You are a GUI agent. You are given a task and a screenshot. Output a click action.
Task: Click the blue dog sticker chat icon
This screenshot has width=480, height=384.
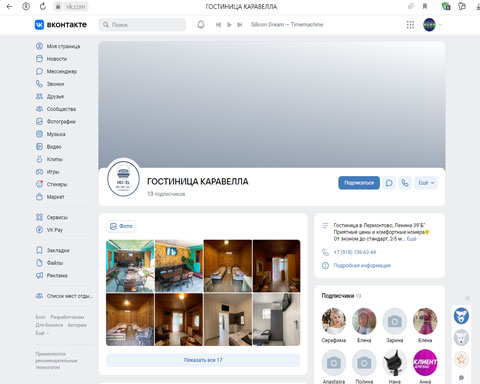click(461, 316)
